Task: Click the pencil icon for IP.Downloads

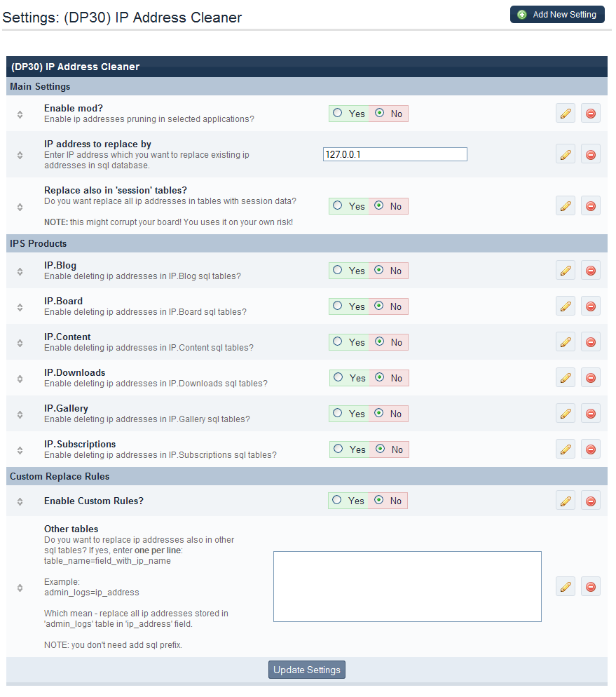Action: coord(566,378)
